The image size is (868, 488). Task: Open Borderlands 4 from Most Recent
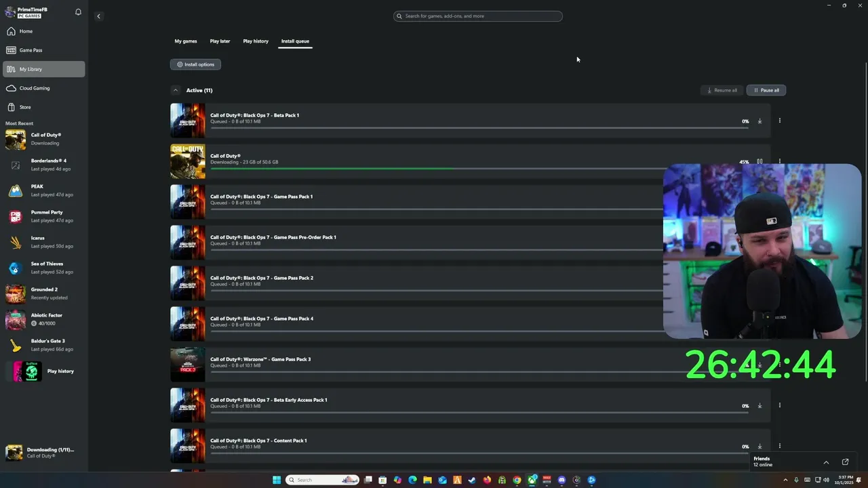(44, 165)
